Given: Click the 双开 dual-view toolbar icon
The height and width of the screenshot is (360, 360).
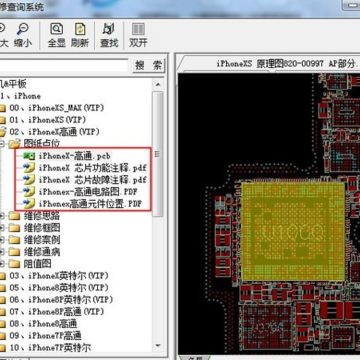Looking at the screenshot, I should click(138, 29).
